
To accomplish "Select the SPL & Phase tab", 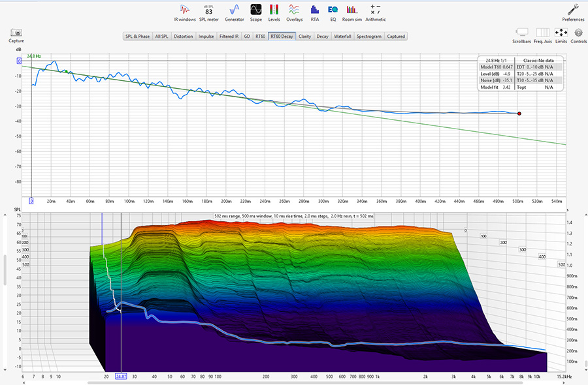I will point(138,37).
